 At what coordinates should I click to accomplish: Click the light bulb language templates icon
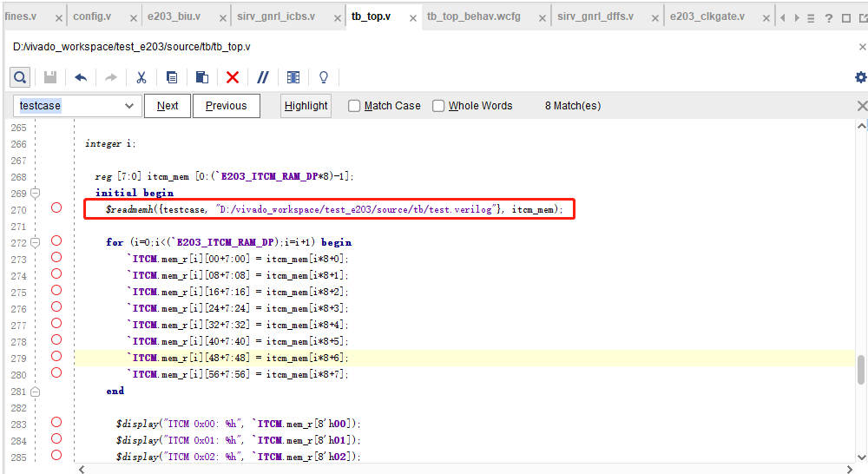pos(324,77)
